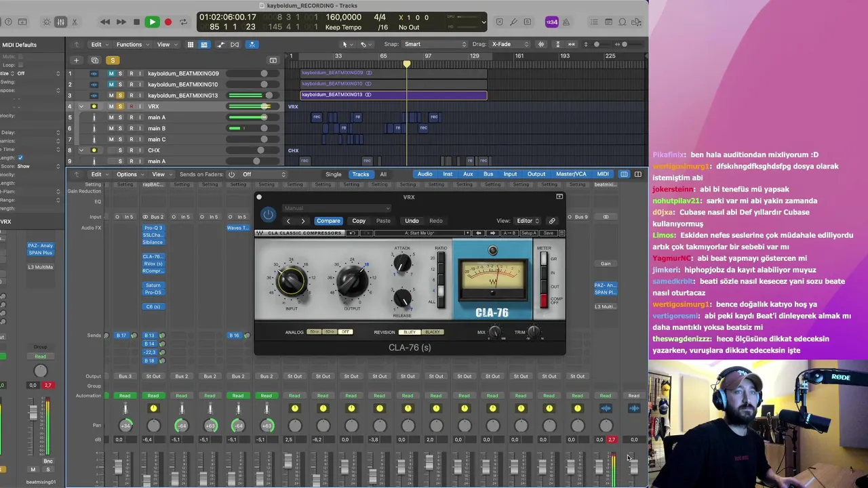Open the Mixer Edit menu
The height and width of the screenshot is (488, 868).
coord(99,174)
